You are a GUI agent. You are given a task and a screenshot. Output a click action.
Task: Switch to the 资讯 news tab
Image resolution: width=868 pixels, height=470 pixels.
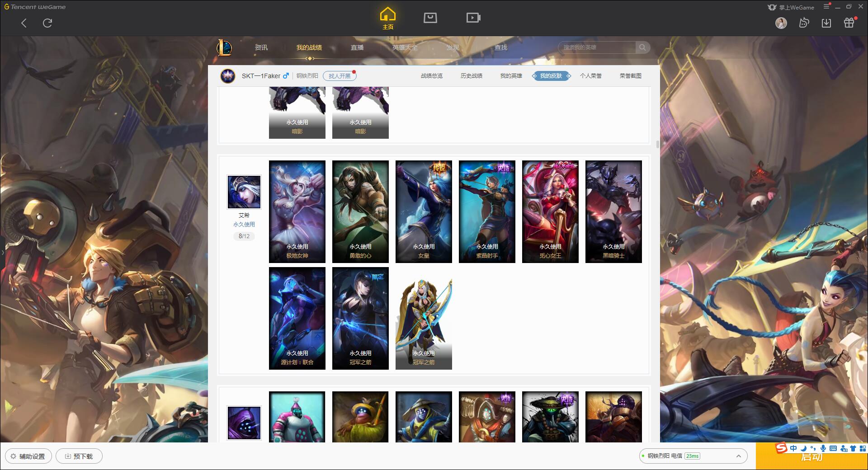261,47
